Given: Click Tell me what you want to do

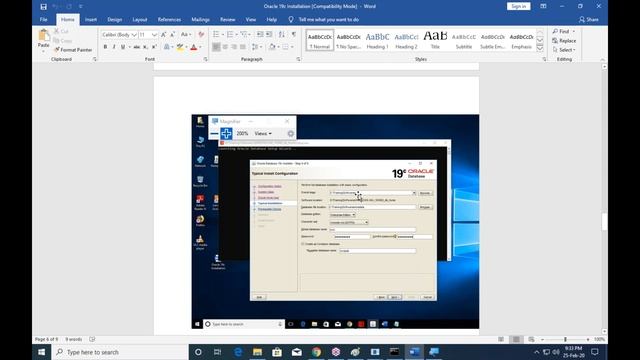Looking at the screenshot, I should point(329,20).
